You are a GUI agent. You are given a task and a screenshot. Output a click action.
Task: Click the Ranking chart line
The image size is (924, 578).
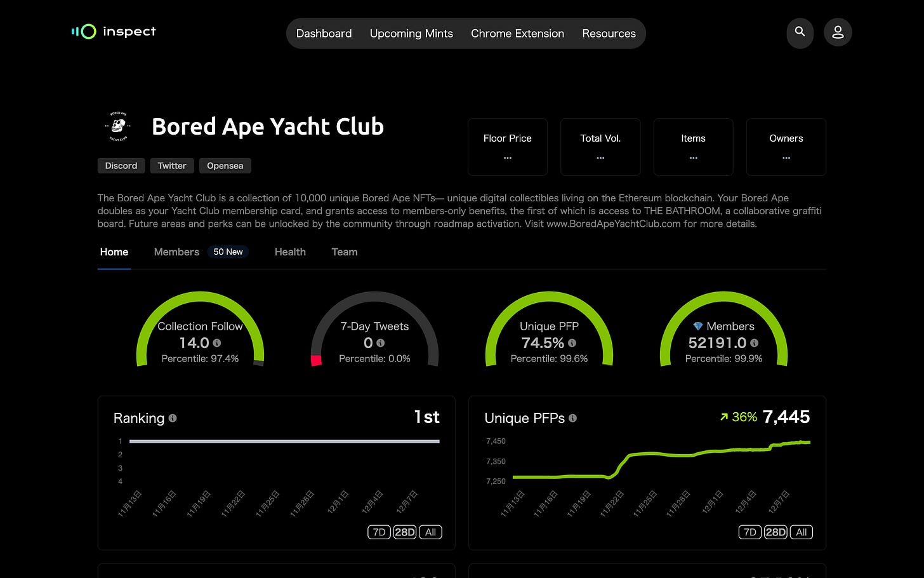tap(284, 441)
